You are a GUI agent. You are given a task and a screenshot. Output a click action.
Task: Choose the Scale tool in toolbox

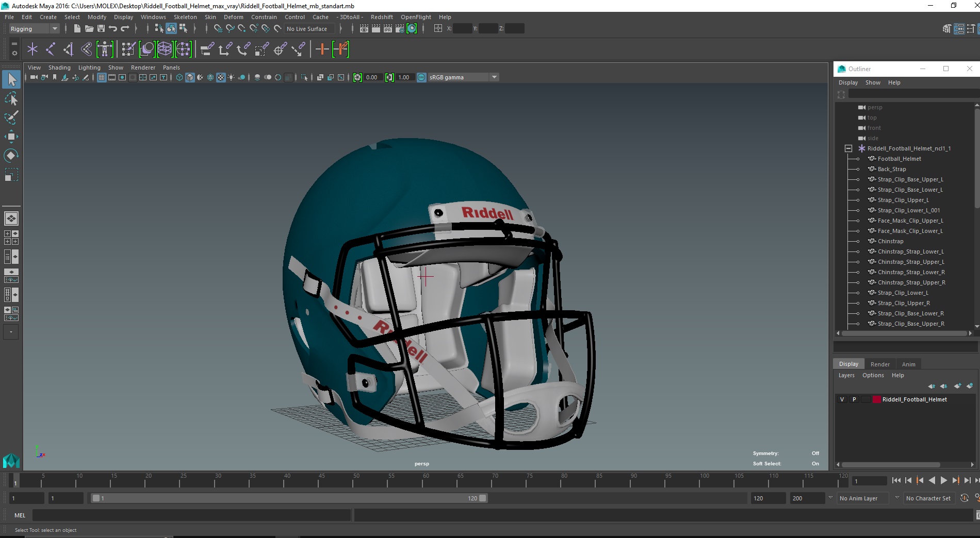click(11, 175)
